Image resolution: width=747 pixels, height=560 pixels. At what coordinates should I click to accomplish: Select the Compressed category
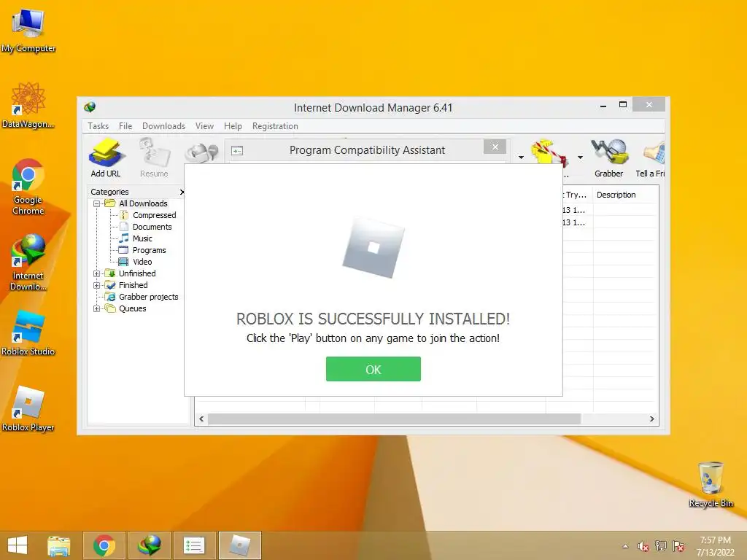click(155, 215)
